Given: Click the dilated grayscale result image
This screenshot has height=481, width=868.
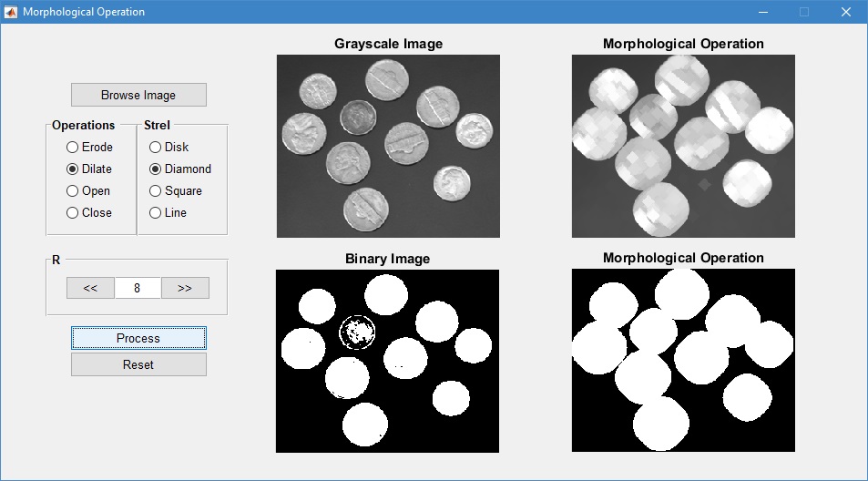Looking at the screenshot, I should 683,146.
